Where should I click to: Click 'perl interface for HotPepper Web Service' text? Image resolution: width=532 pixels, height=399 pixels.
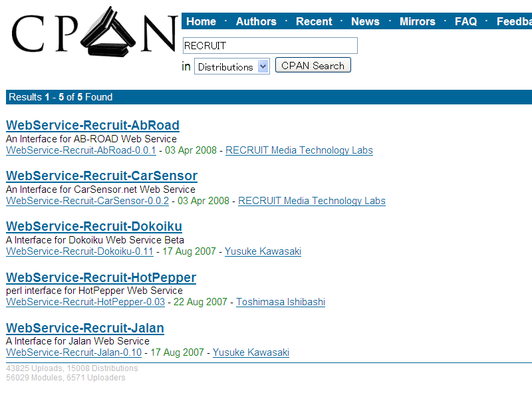point(94,291)
